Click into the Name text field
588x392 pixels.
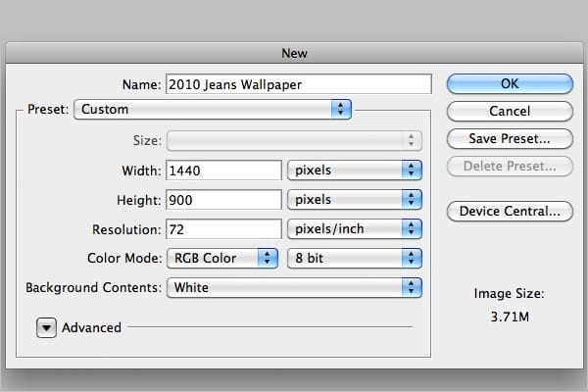pos(299,84)
